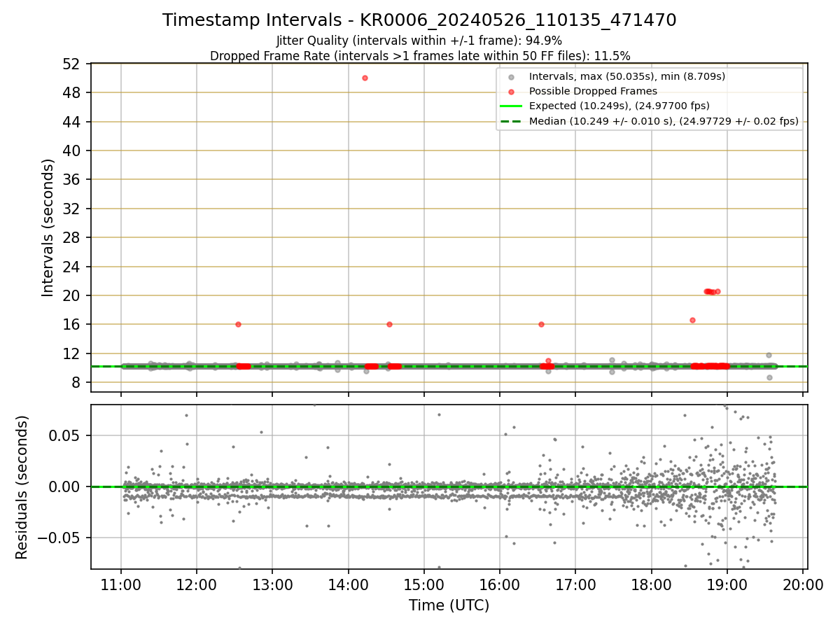Click the red point near 16.5 seconds before 18:30
The width and height of the screenshot is (840, 630).
[x=692, y=320]
